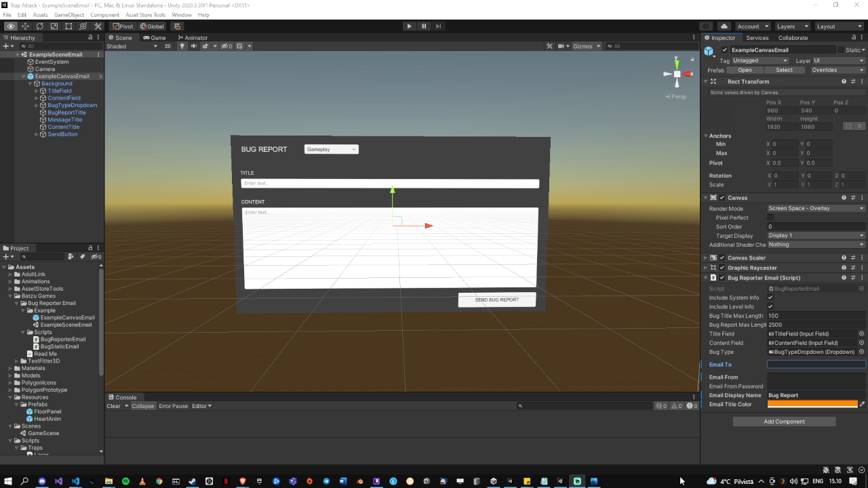Lock the Inspector panel
The image size is (868, 488).
coord(852,38)
